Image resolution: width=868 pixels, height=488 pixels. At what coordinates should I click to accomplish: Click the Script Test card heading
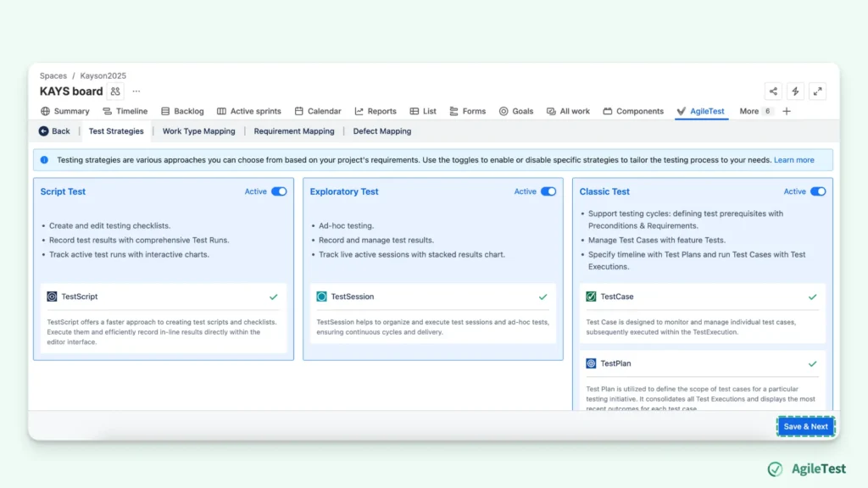pos(63,191)
